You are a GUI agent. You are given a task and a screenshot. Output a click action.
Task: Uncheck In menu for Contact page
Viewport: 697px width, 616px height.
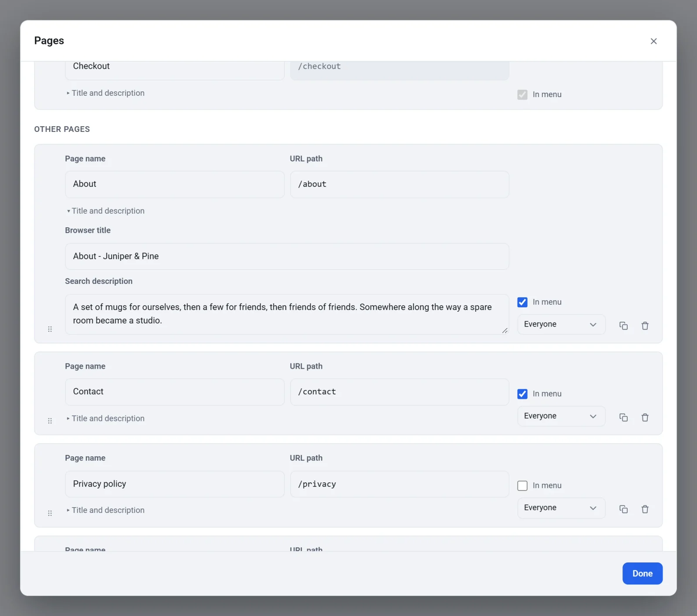(522, 394)
